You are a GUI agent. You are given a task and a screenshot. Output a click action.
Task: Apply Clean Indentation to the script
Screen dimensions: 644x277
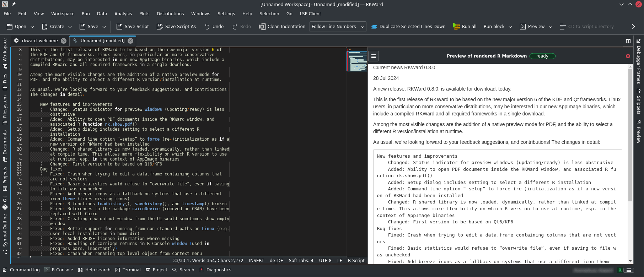pyautogui.click(x=282, y=27)
